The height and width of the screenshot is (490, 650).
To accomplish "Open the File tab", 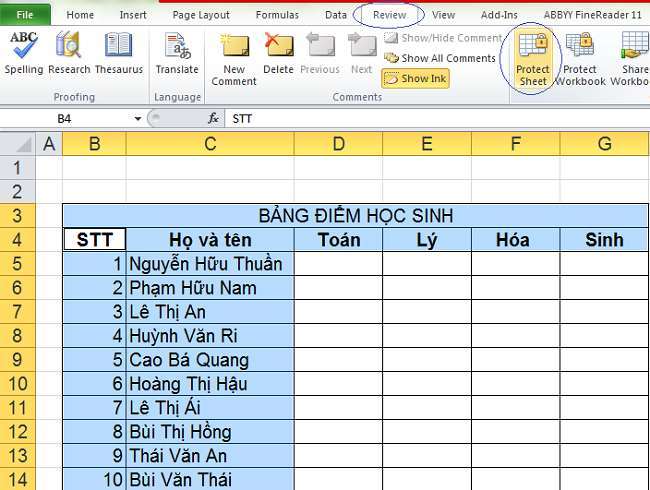I will click(25, 15).
